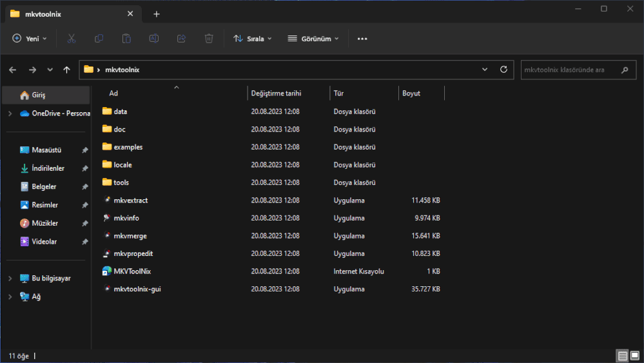This screenshot has height=363, width=644.
Task: Expand the Ağ network tree node
Action: pos(10,297)
